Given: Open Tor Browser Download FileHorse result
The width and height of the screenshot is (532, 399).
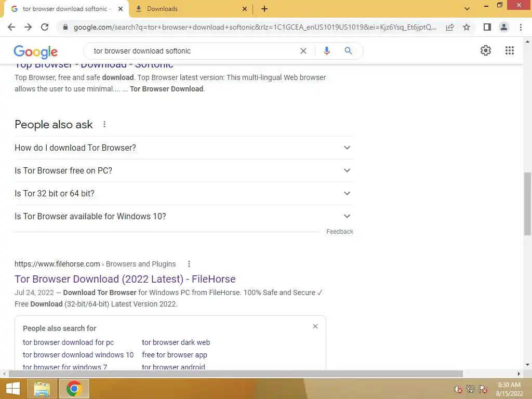Looking at the screenshot, I should coord(125,279).
